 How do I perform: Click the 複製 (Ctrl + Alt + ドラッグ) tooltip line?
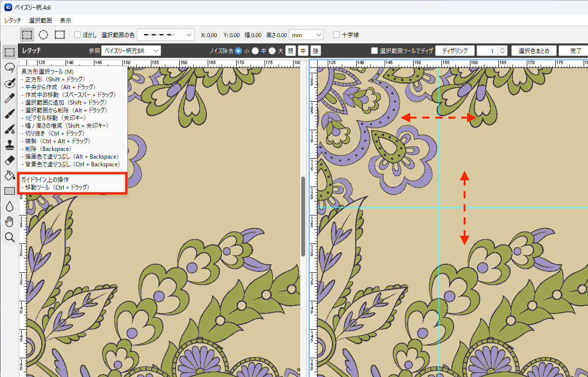click(56, 141)
